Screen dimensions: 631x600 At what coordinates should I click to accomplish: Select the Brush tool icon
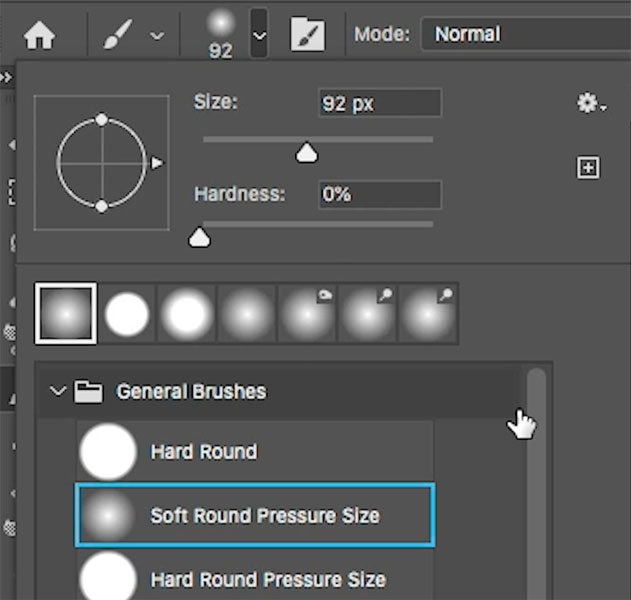click(x=118, y=35)
